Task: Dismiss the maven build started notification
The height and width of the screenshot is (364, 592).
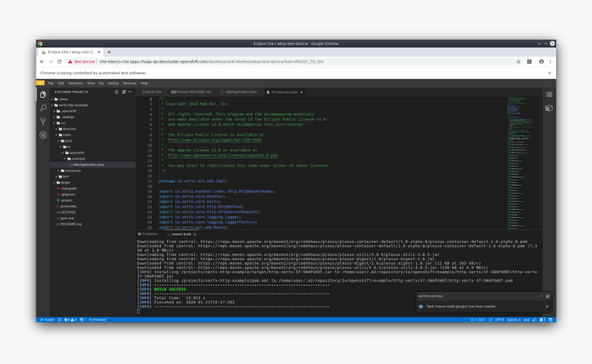Action: click(547, 307)
